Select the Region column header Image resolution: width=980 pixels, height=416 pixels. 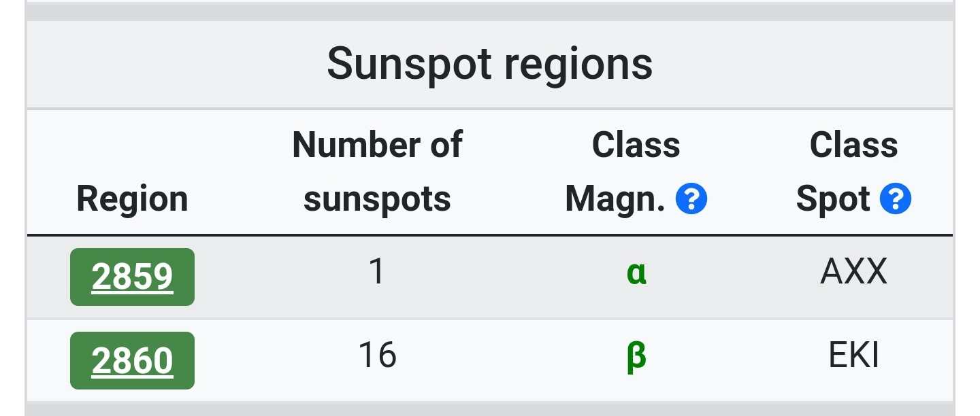(132, 199)
